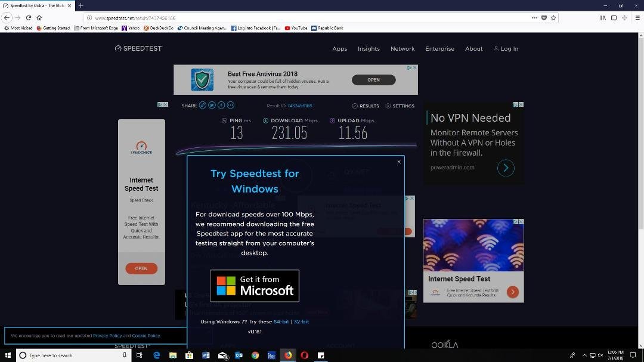Viewport: 644px width, 362px height.
Task: Open the Enterprise menu item
Action: [x=440, y=48]
